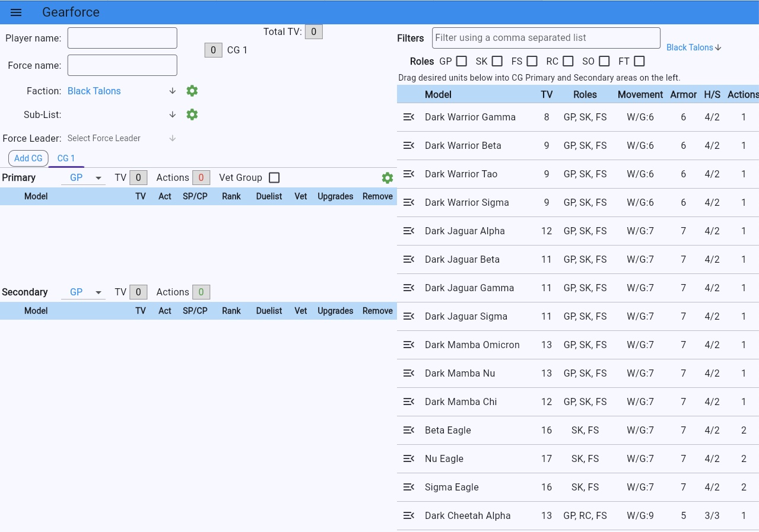
Task: Open Primary group settings gear
Action: click(x=388, y=178)
